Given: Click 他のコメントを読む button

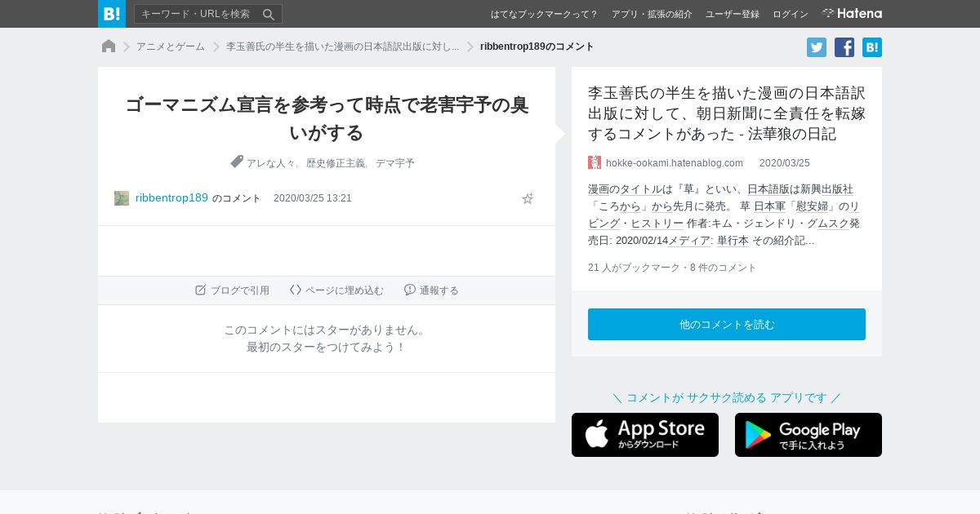Looking at the screenshot, I should pos(727,324).
